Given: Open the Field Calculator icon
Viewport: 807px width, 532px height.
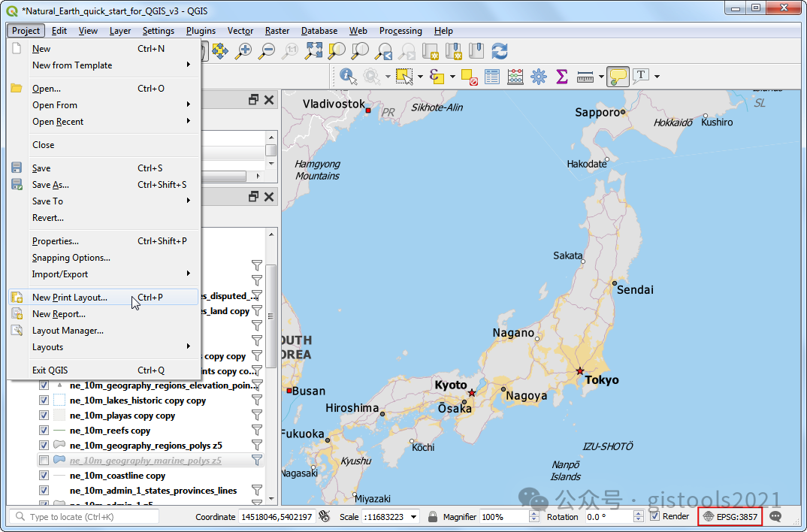Looking at the screenshot, I should click(x=515, y=77).
